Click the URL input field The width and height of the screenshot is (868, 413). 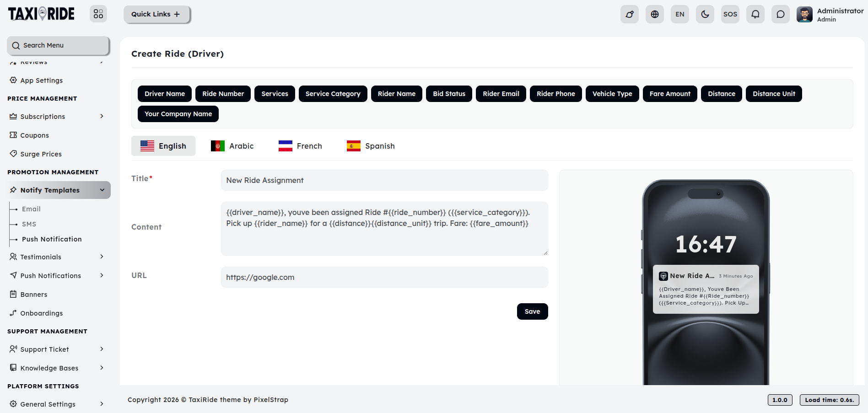pos(384,277)
